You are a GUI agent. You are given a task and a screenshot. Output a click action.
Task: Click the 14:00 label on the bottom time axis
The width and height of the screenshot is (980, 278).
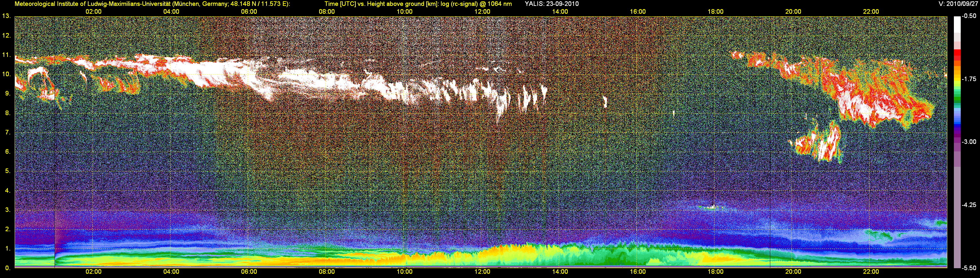pos(560,271)
